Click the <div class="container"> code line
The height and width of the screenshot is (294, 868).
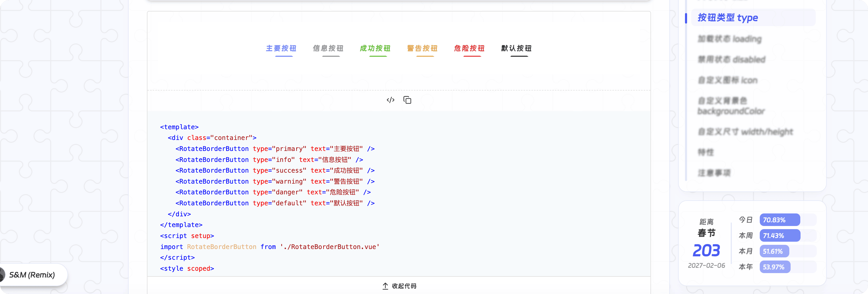tap(212, 138)
